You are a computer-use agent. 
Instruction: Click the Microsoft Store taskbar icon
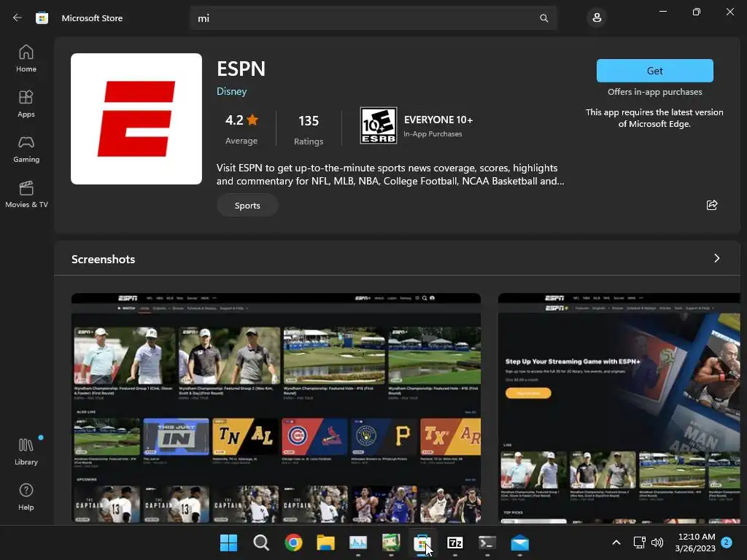point(422,542)
